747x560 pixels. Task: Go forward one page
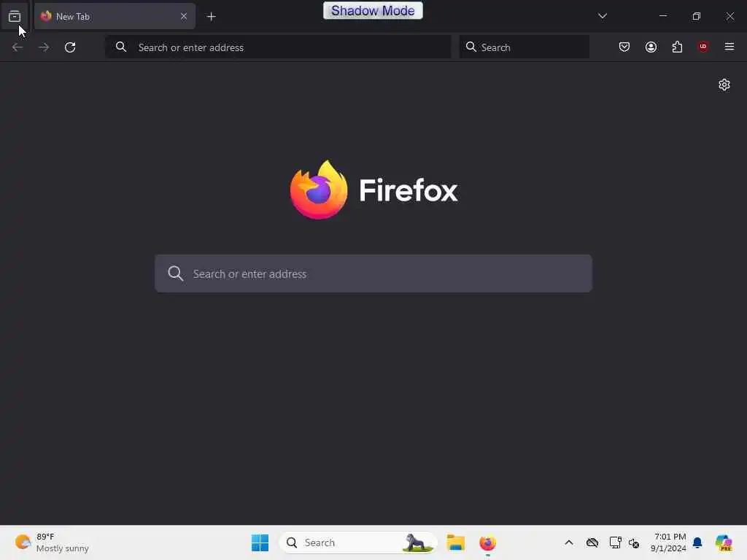(x=44, y=47)
